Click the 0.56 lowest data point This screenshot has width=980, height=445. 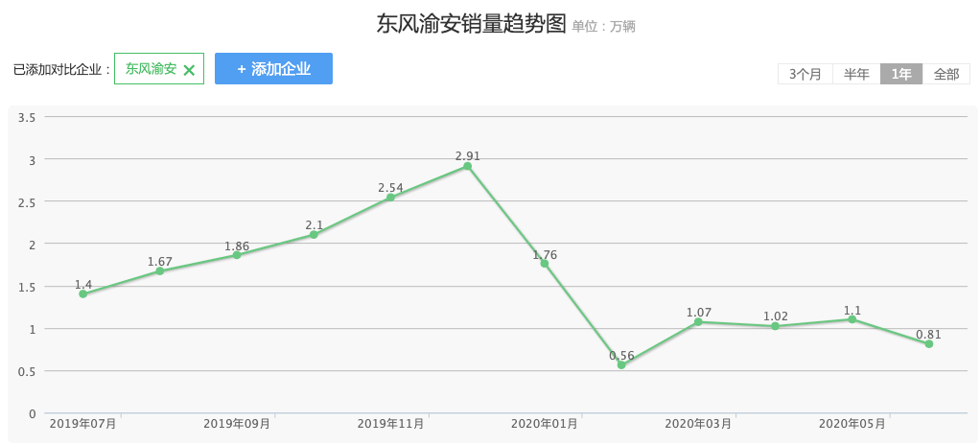click(x=621, y=365)
